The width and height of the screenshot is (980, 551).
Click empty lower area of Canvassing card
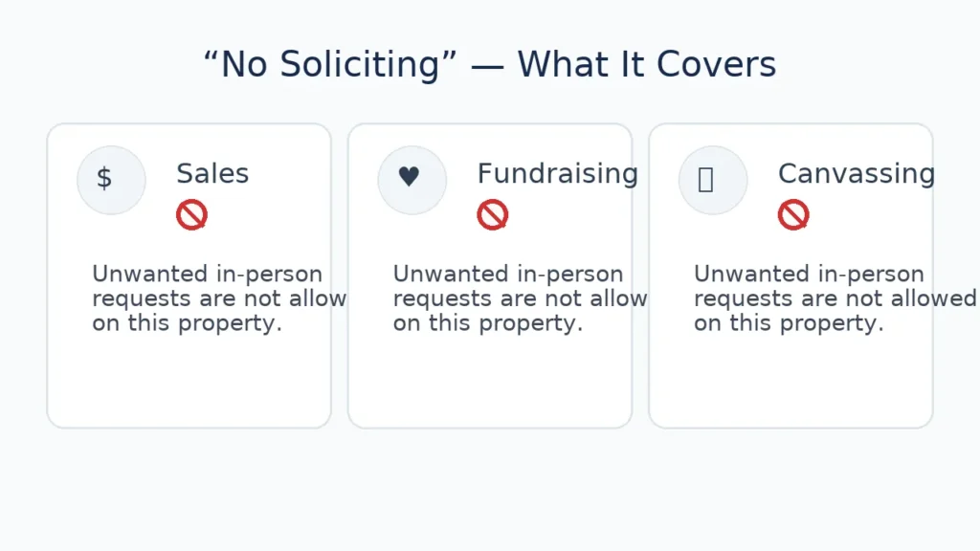[x=791, y=383]
